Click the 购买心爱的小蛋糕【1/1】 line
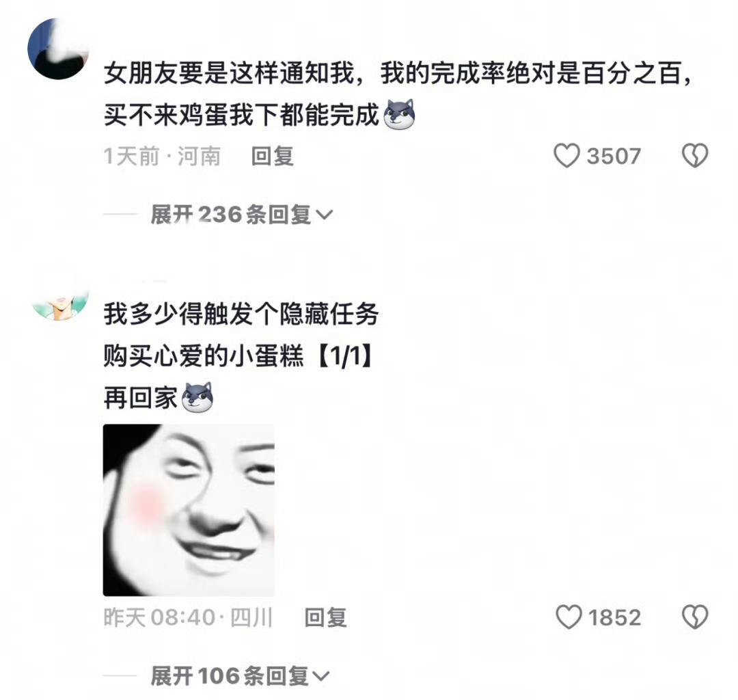 pyautogui.click(x=239, y=356)
